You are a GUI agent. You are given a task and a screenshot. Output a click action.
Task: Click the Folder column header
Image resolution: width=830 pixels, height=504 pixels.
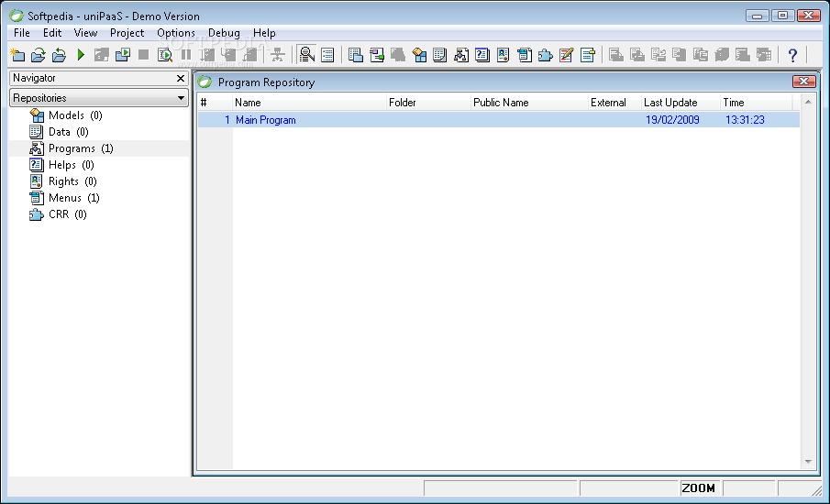pyautogui.click(x=429, y=103)
